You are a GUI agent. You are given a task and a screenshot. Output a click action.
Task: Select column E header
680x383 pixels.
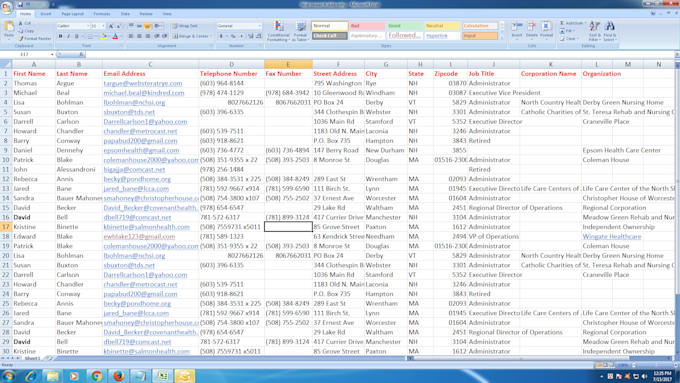pyautogui.click(x=288, y=64)
